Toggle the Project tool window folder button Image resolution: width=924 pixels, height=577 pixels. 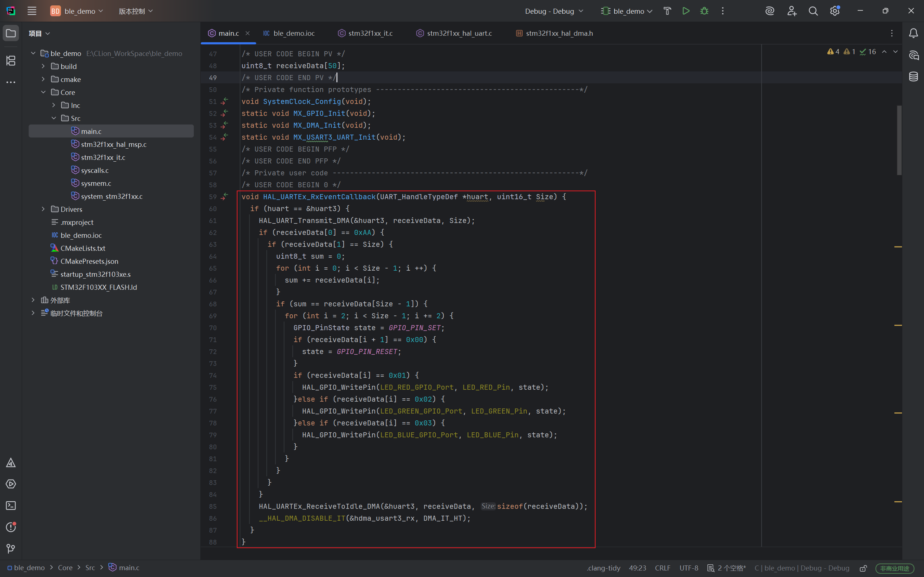pyautogui.click(x=11, y=33)
